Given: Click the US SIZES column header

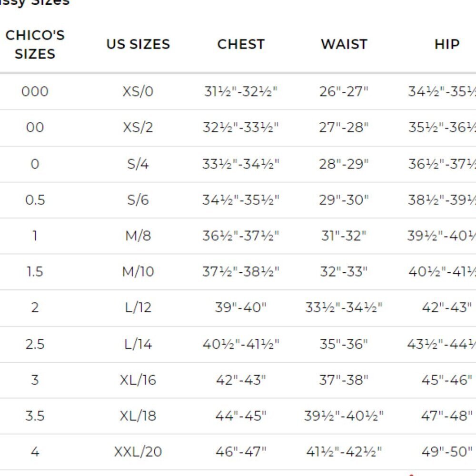Looking at the screenshot, I should point(138,44).
